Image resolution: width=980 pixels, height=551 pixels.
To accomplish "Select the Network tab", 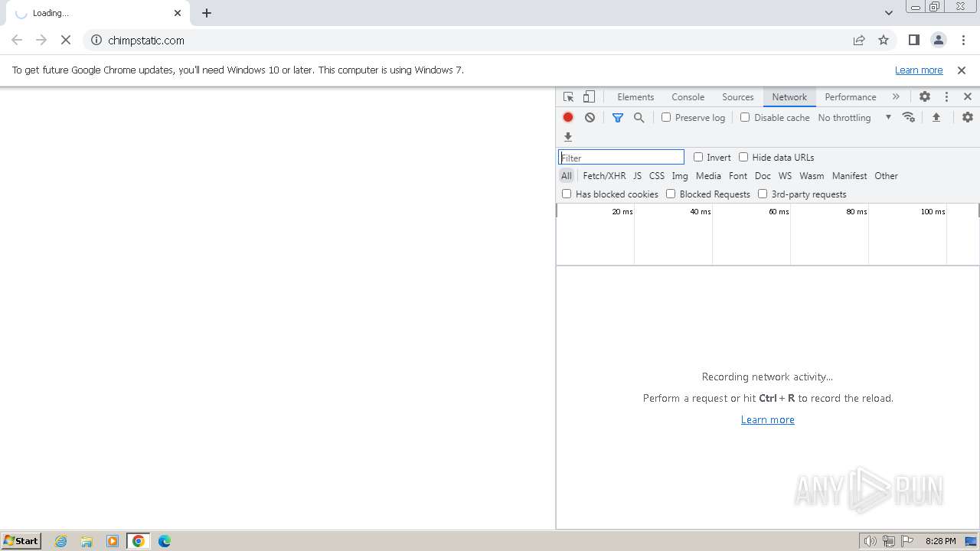I will pyautogui.click(x=789, y=97).
